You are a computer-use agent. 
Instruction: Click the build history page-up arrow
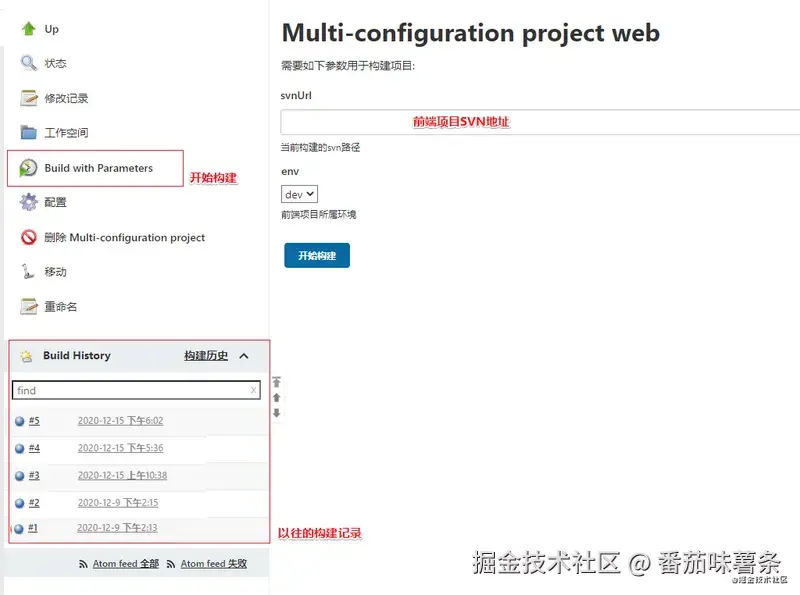[277, 398]
